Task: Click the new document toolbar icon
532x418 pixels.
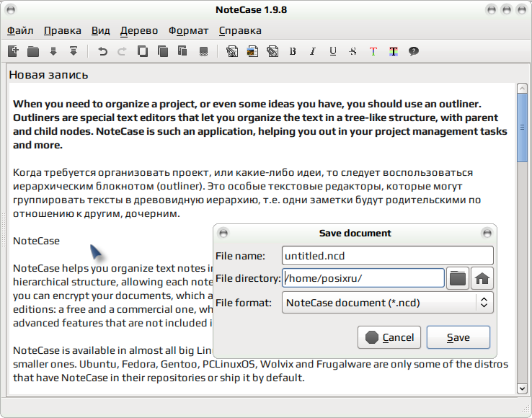Action: click(13, 51)
